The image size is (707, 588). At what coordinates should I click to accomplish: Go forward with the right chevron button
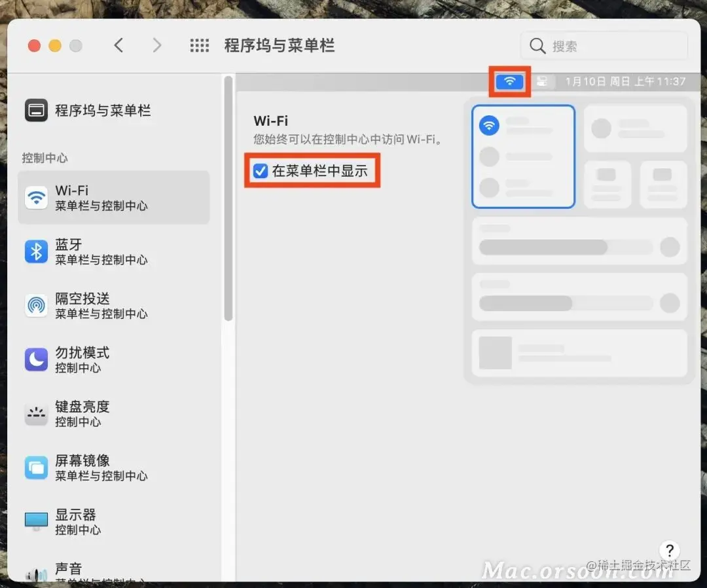point(156,45)
